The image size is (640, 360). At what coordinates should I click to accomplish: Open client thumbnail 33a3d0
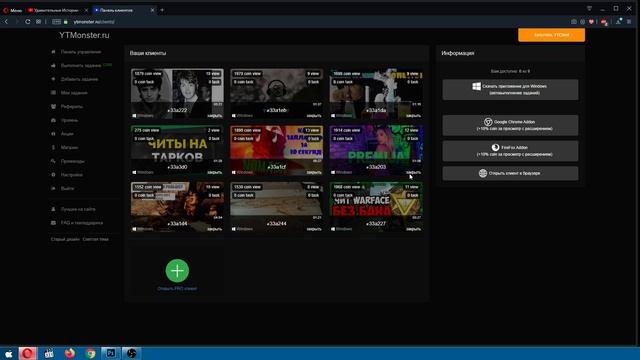[177, 150]
